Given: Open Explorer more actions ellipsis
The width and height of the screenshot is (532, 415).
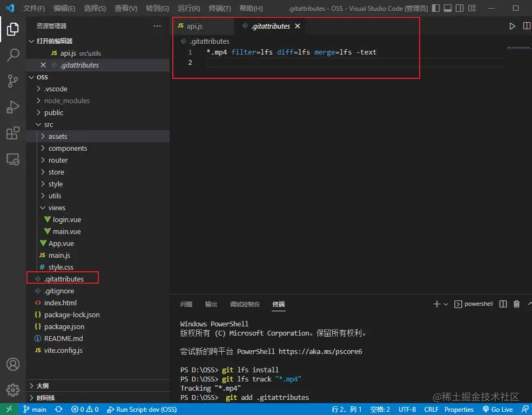Looking at the screenshot, I should point(157,26).
